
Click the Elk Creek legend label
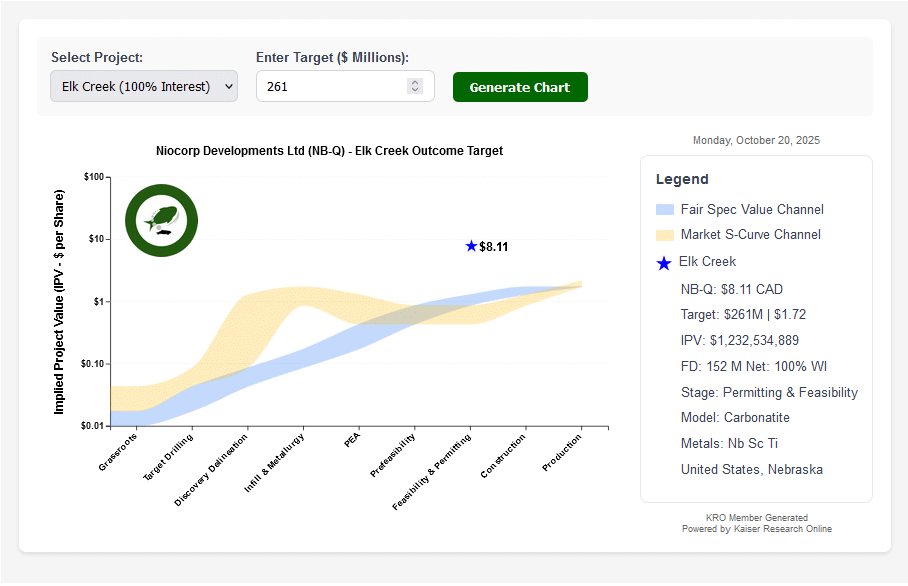pos(707,262)
